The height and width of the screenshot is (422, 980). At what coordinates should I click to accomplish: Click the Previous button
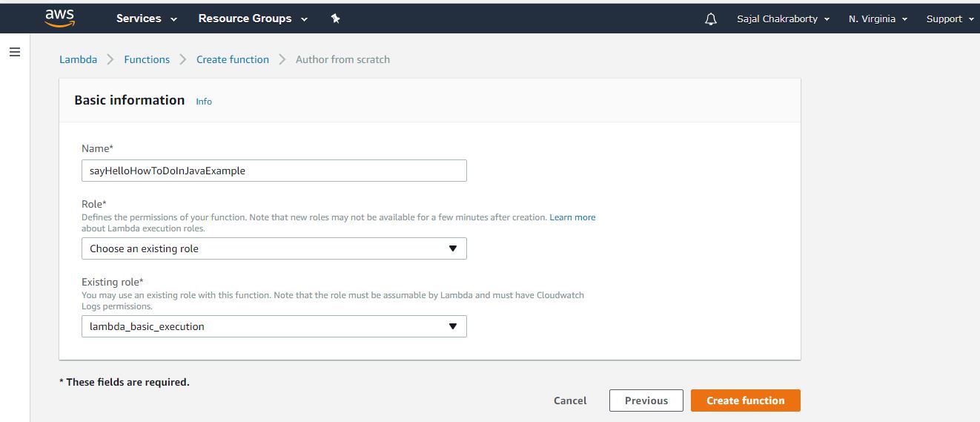click(x=646, y=400)
